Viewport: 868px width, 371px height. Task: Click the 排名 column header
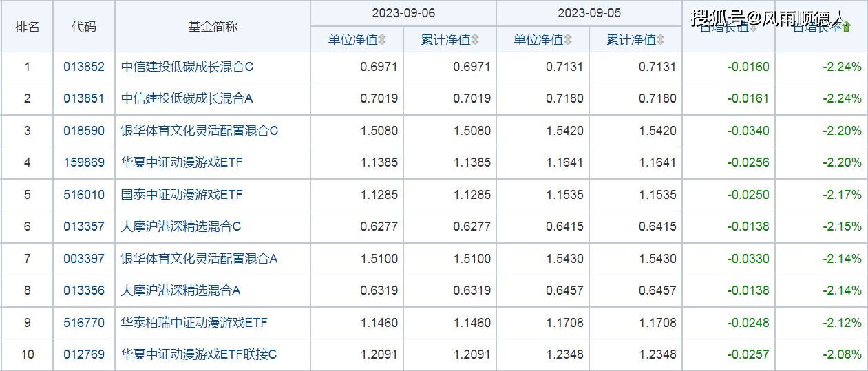28,27
